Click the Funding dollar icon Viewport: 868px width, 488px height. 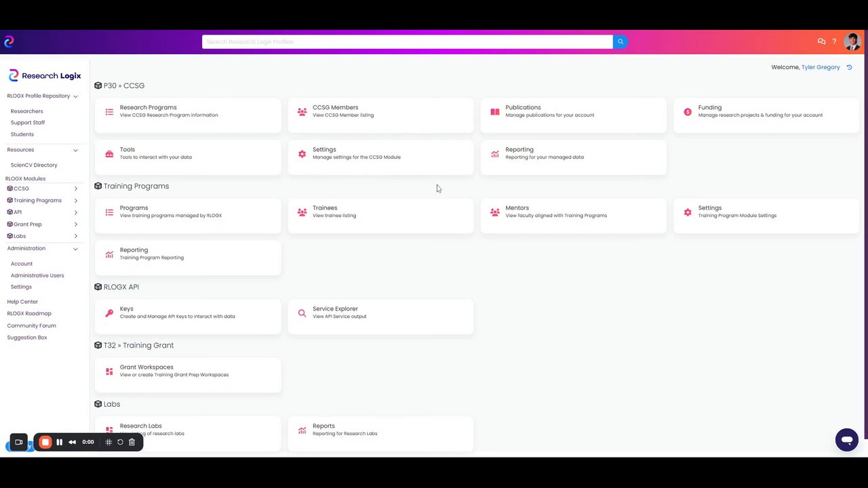[x=688, y=112]
